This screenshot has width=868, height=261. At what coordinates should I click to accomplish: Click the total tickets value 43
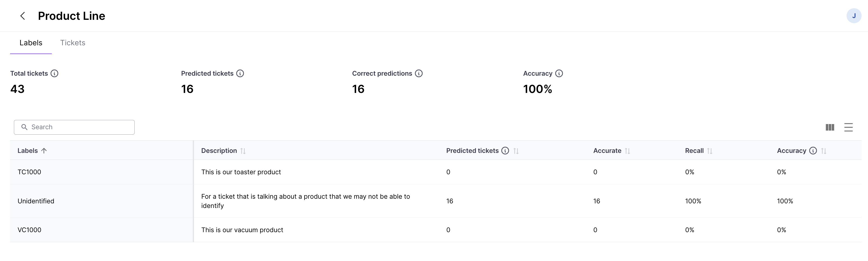pos(18,89)
